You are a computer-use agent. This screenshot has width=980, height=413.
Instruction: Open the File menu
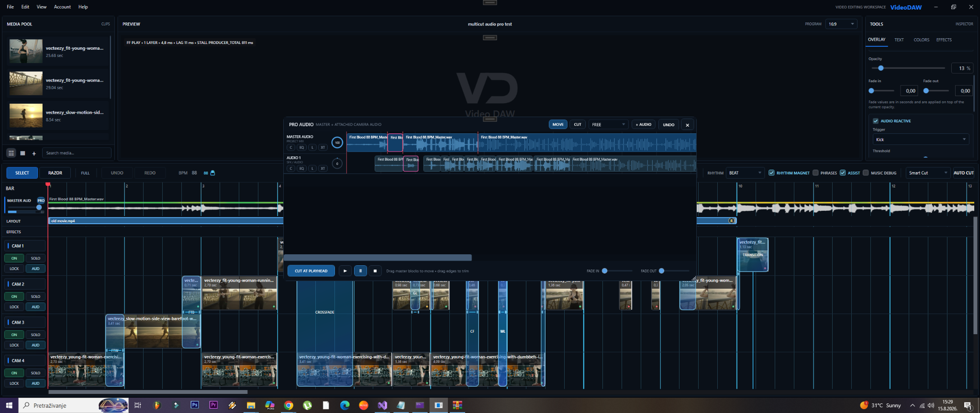(11, 7)
